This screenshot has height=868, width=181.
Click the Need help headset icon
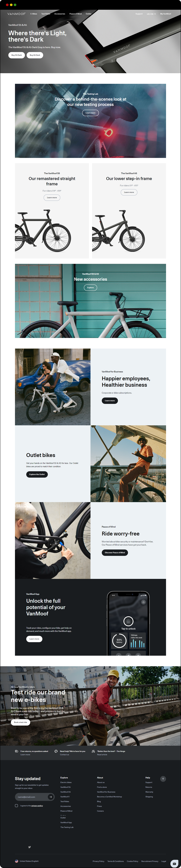(x=56, y=751)
